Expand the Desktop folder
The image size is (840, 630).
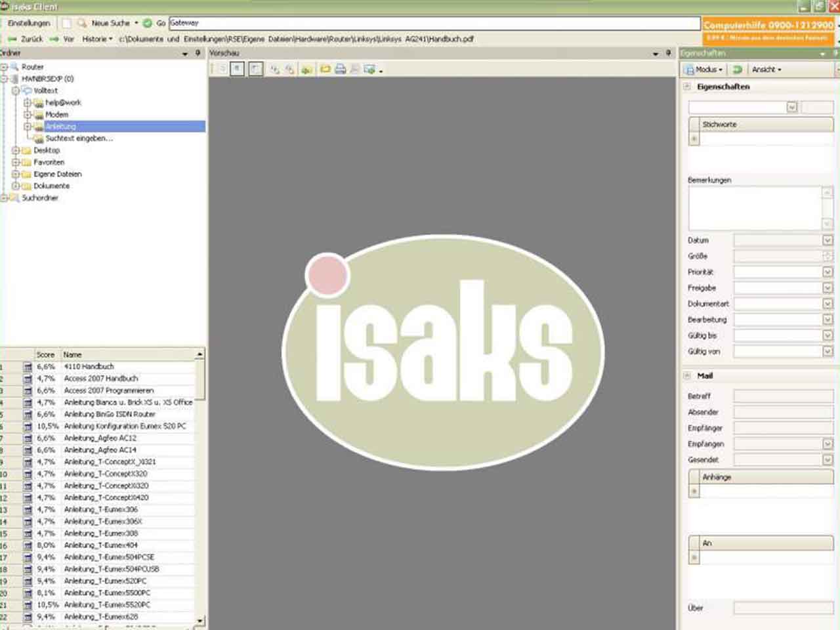[x=16, y=150]
